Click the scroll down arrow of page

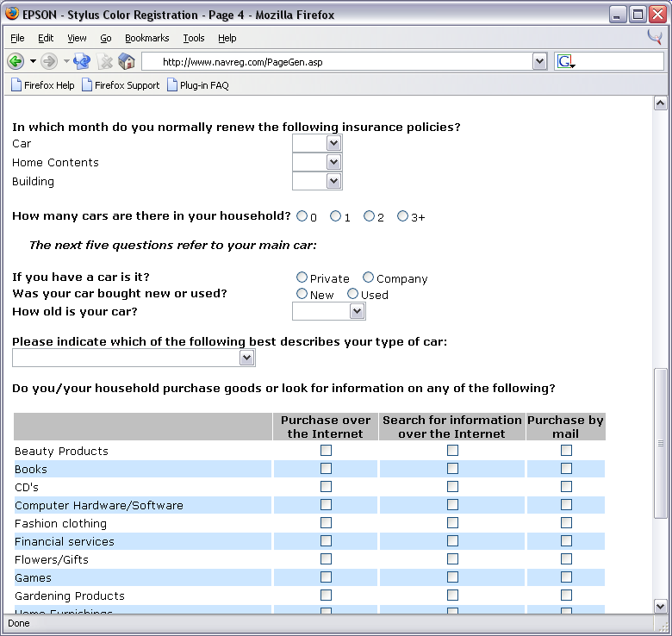pos(661,606)
